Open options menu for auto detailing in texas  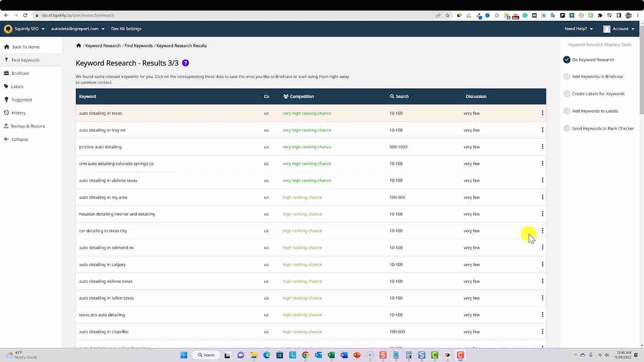(x=543, y=113)
